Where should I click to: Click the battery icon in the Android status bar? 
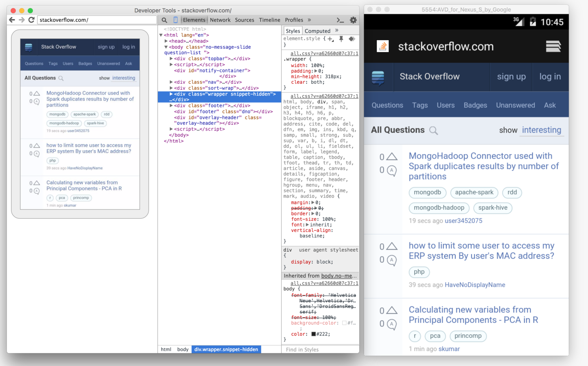click(532, 22)
